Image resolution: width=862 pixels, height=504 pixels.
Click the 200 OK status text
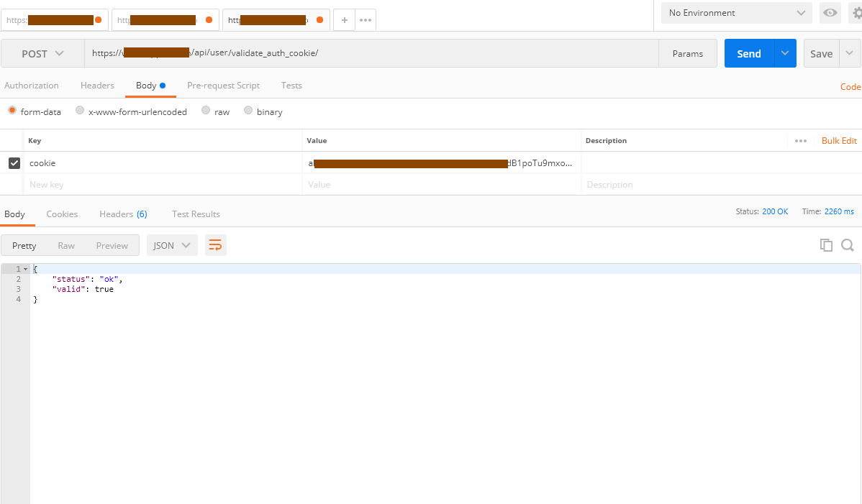775,211
